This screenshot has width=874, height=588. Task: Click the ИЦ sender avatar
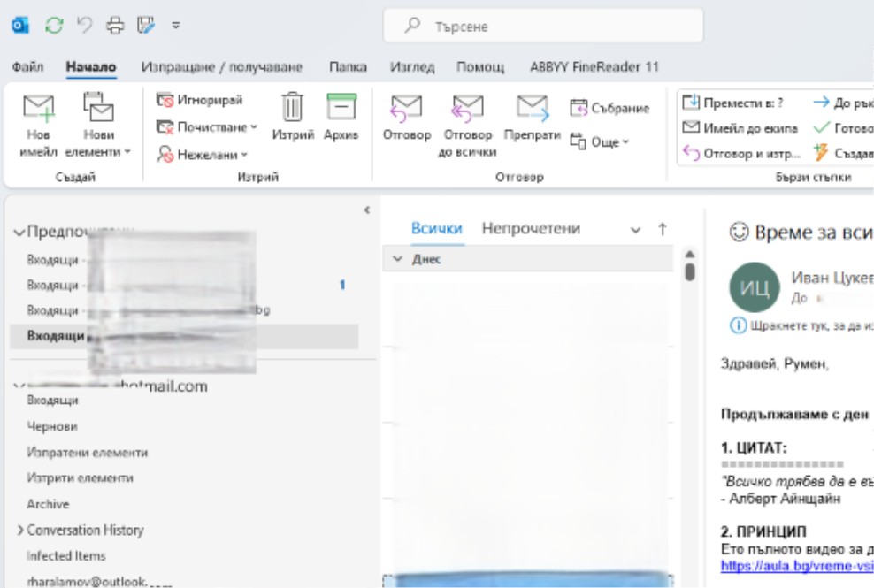pos(755,287)
